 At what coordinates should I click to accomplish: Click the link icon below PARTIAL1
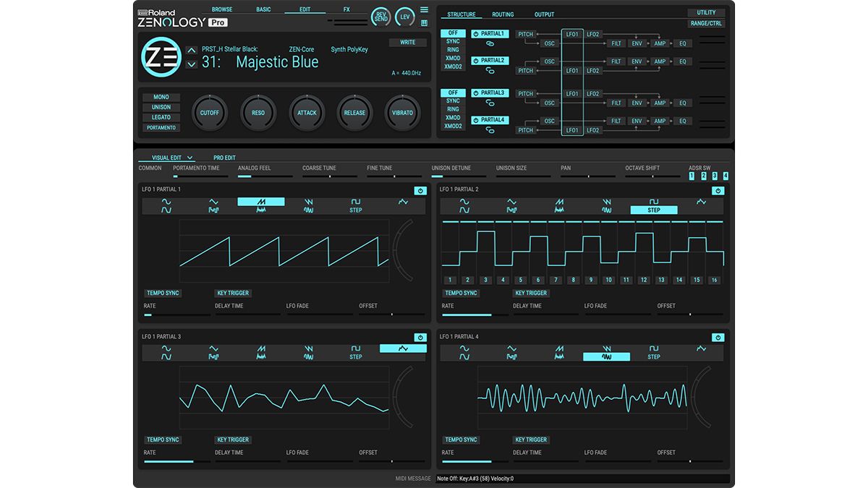(492, 43)
